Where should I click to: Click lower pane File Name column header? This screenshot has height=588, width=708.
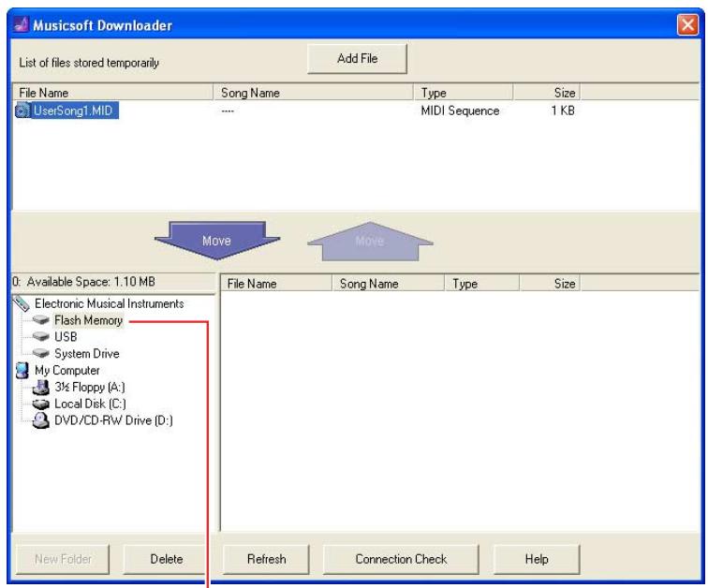point(276,284)
